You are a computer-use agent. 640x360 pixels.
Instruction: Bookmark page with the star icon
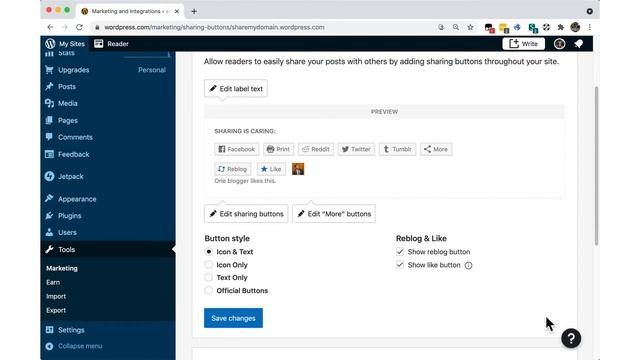point(470,27)
